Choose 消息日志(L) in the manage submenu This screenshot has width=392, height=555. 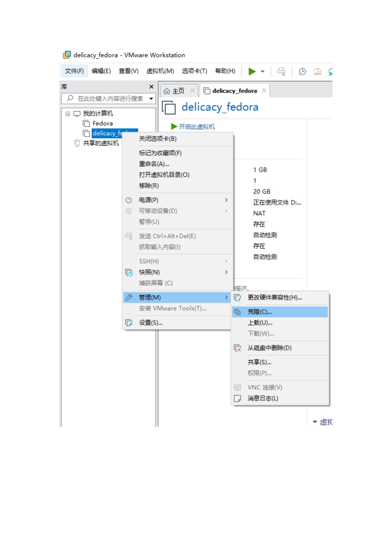coord(280,398)
